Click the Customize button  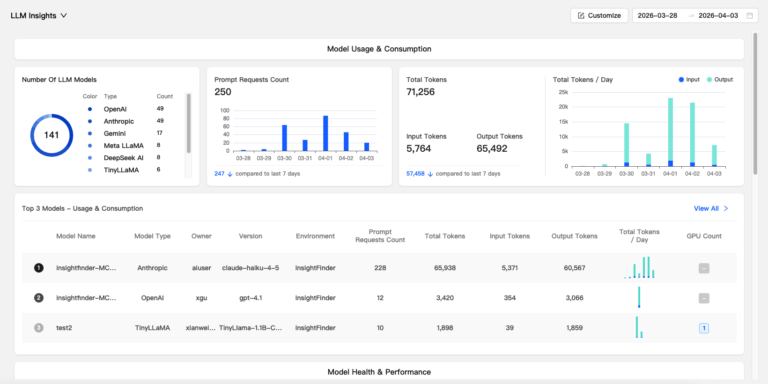[x=599, y=15]
